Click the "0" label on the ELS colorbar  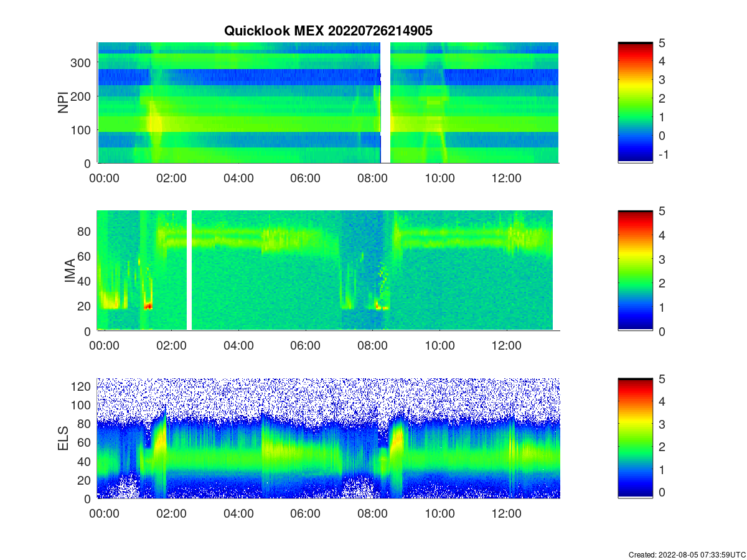click(662, 492)
